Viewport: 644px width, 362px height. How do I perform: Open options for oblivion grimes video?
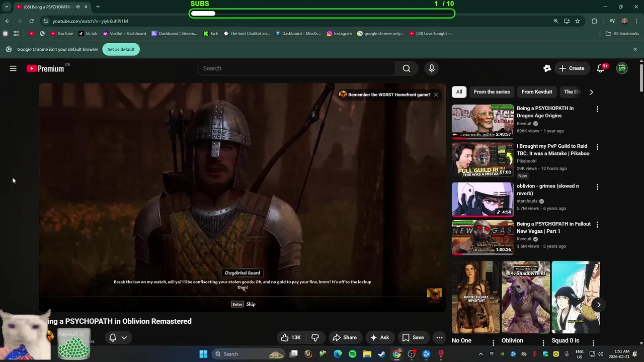[597, 187]
